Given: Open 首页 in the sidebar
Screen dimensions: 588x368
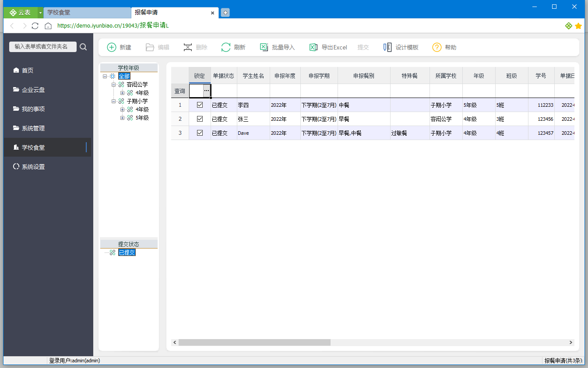Looking at the screenshot, I should point(47,70).
